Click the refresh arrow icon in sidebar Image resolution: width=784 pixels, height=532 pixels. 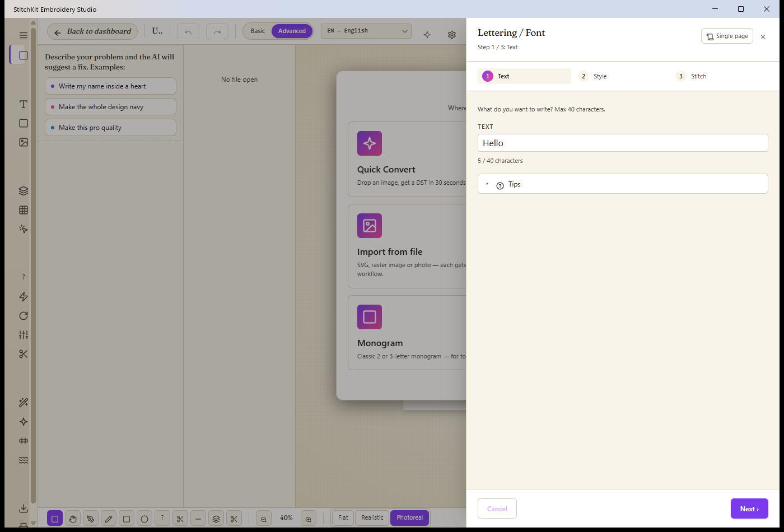(x=24, y=316)
